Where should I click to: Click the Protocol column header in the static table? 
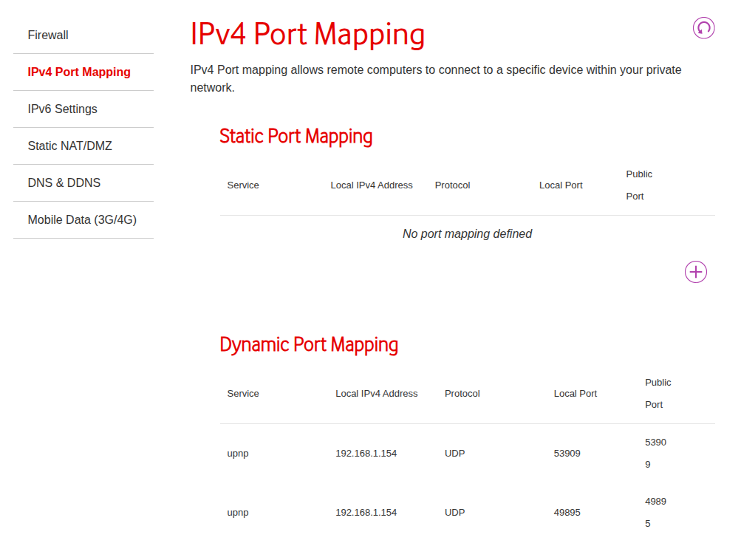(x=452, y=185)
